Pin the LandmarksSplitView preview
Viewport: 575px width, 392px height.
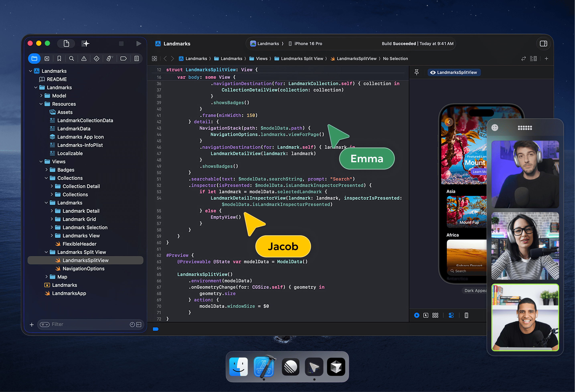[x=417, y=72]
